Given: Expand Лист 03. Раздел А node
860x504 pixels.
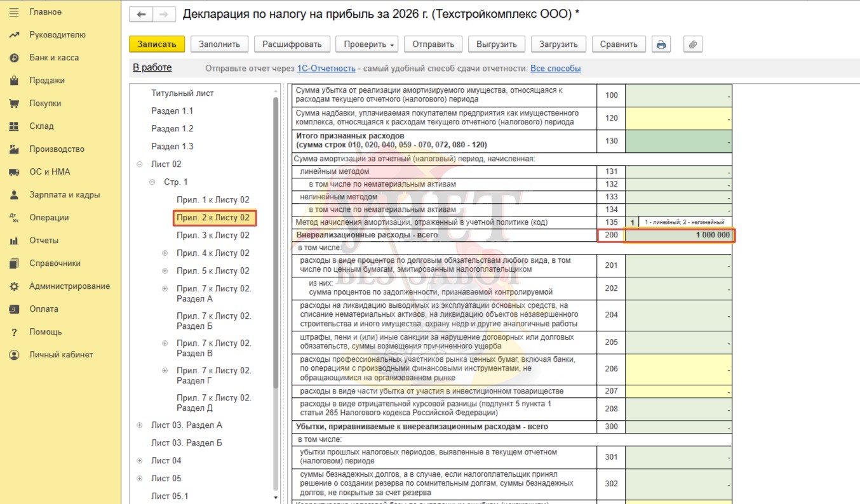Looking at the screenshot, I should point(140,425).
